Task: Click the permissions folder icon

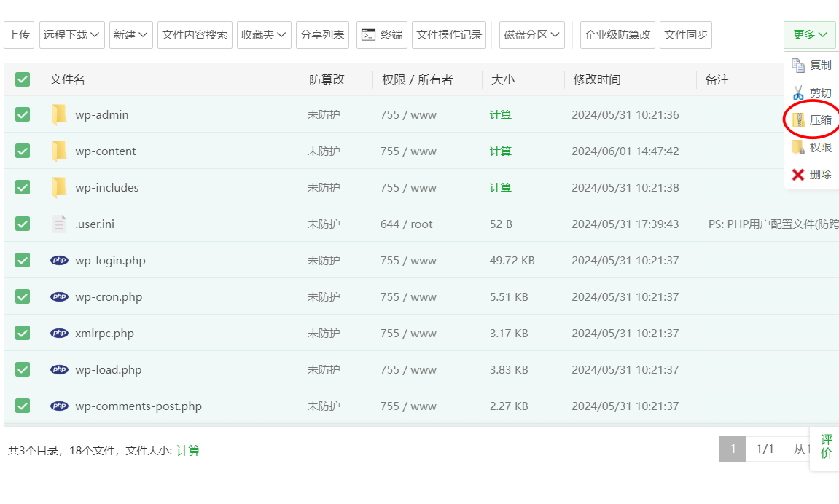Action: pos(798,147)
